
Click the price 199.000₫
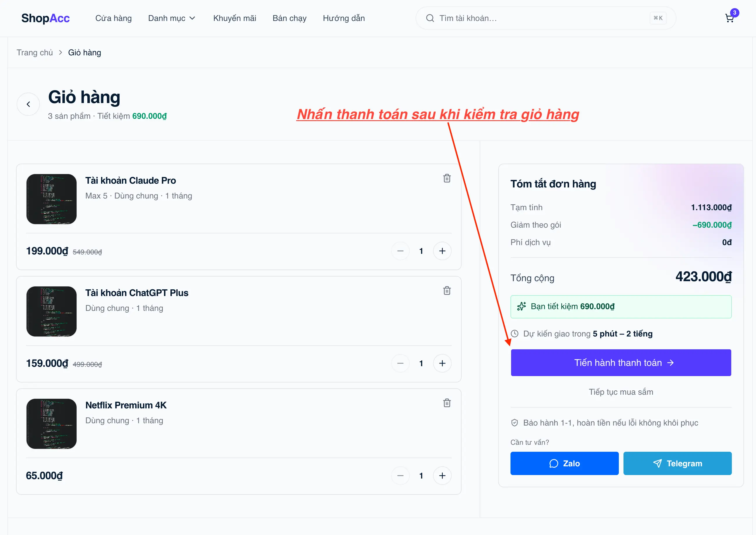pyautogui.click(x=47, y=251)
